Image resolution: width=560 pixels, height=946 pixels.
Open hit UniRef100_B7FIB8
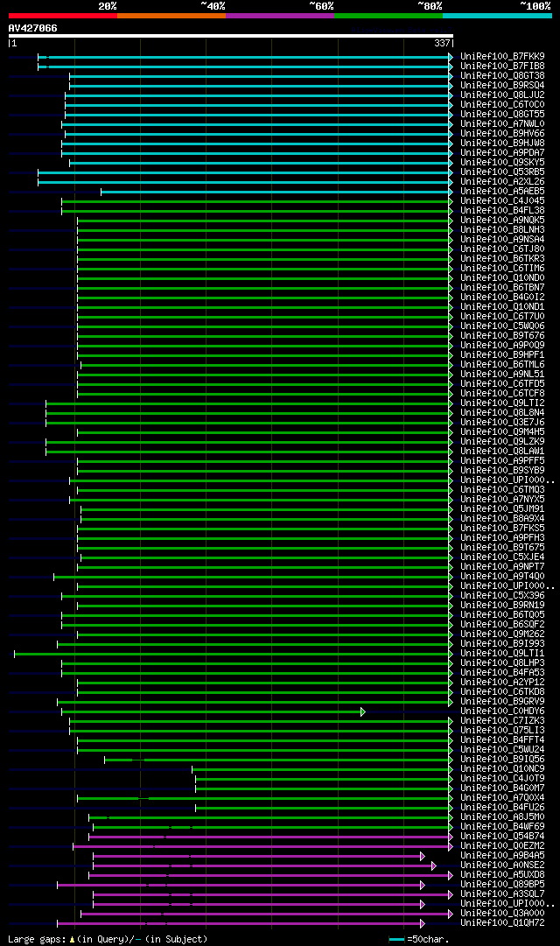coord(502,67)
